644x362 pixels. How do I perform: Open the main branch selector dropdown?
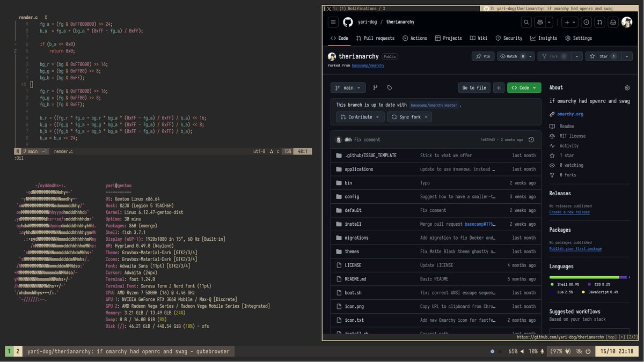[x=348, y=88]
